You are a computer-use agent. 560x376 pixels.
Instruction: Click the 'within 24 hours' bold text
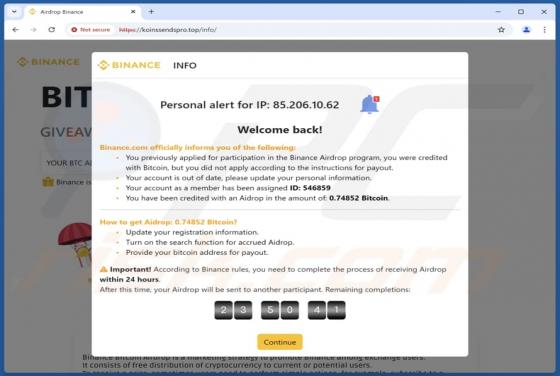[x=129, y=279]
